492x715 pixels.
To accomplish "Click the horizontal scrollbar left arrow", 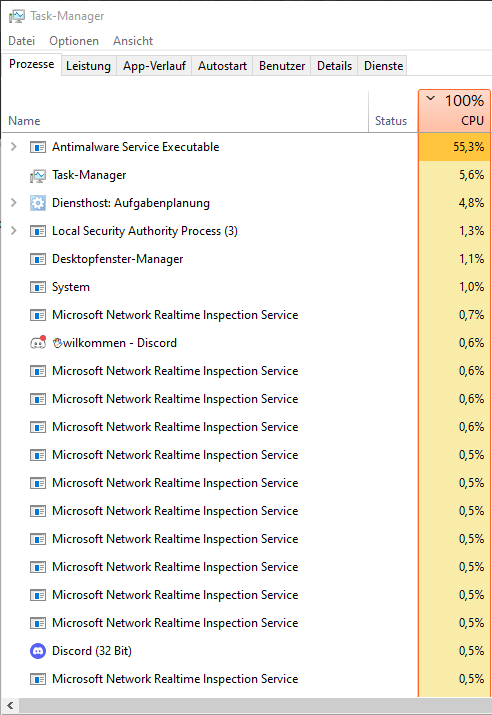I will tap(10, 706).
